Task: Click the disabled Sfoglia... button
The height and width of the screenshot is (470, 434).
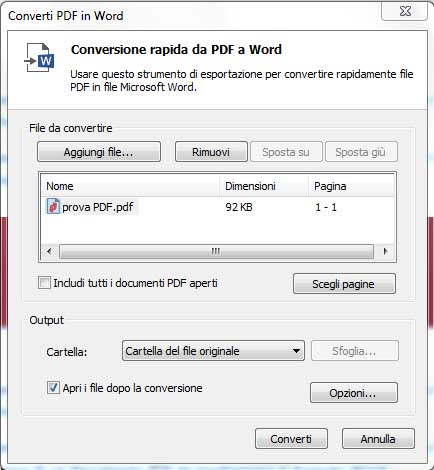Action: point(355,351)
